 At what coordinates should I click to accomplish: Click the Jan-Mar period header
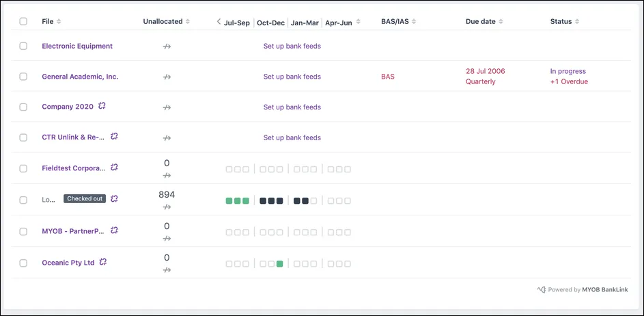point(305,23)
